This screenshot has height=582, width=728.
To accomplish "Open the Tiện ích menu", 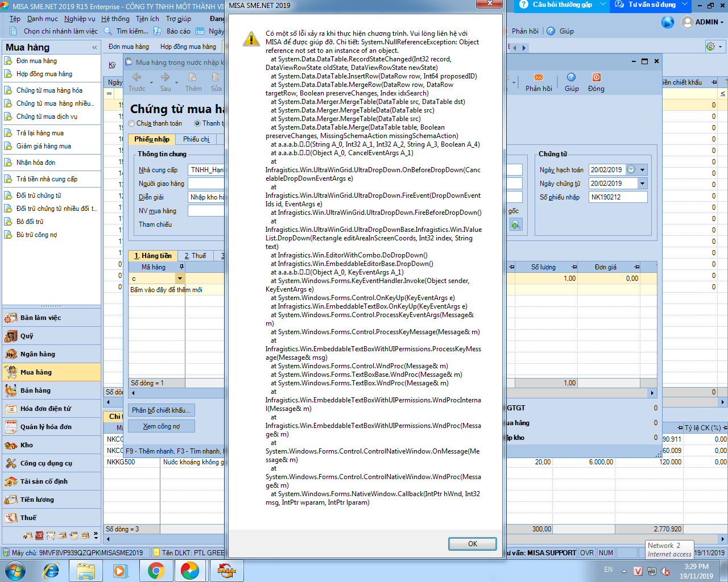I will pyautogui.click(x=147, y=19).
